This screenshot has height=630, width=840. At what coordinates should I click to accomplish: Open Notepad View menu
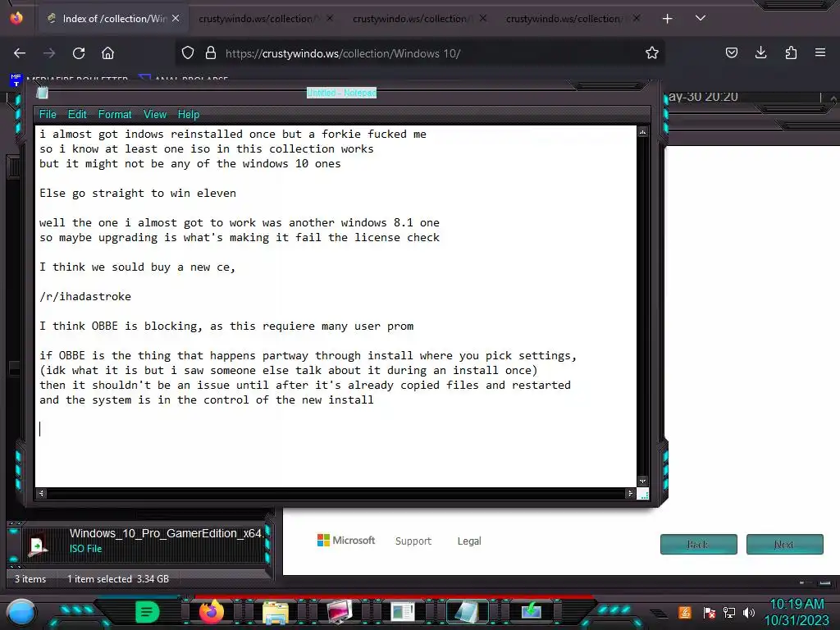(155, 114)
